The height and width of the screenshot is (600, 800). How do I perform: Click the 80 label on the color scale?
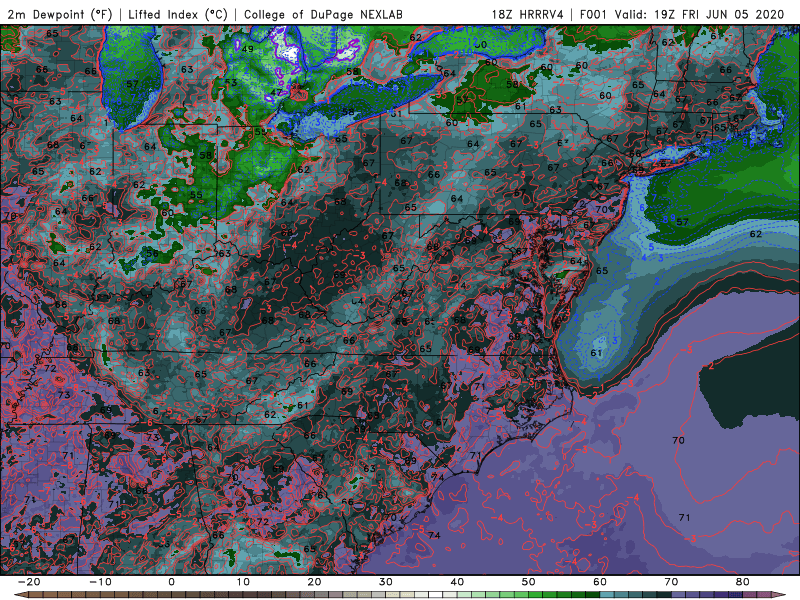coord(743,582)
